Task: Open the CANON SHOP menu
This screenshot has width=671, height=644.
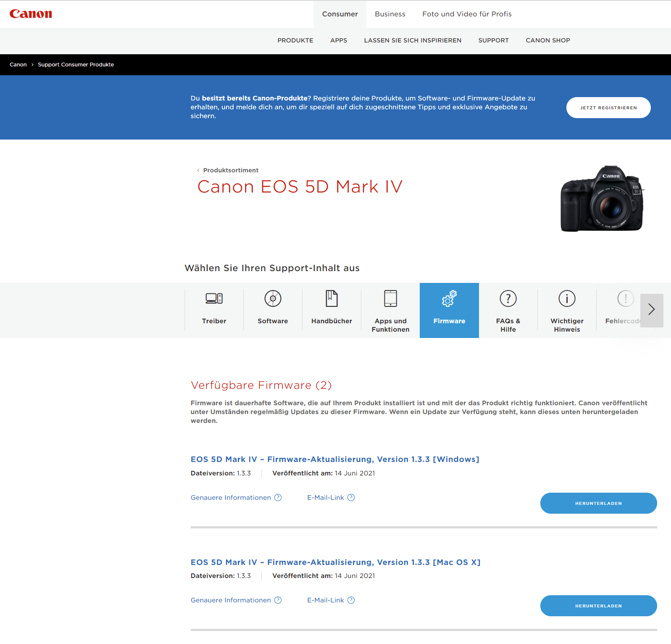Action: [x=548, y=40]
